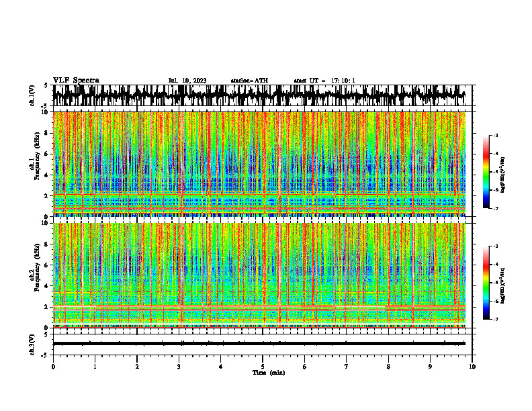Click the '6' tick label on time axis
The width and height of the screenshot is (532, 411).
pyautogui.click(x=305, y=367)
